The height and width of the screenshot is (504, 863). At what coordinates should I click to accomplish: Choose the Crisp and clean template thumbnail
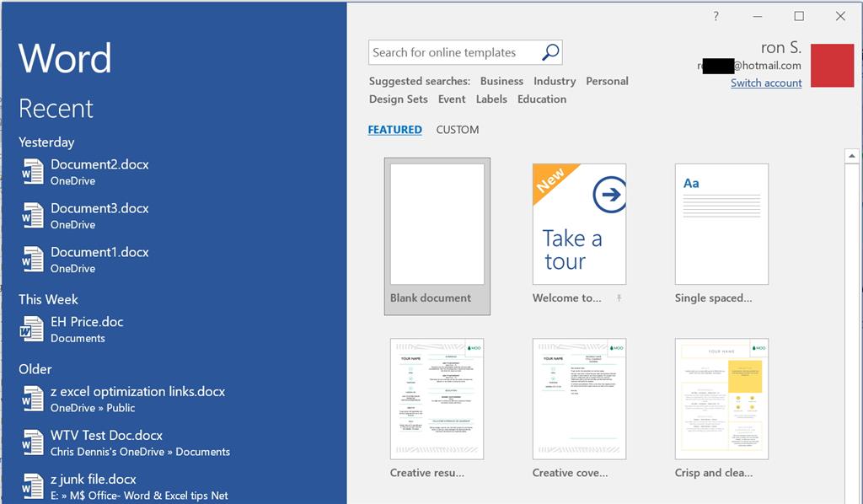tap(721, 399)
